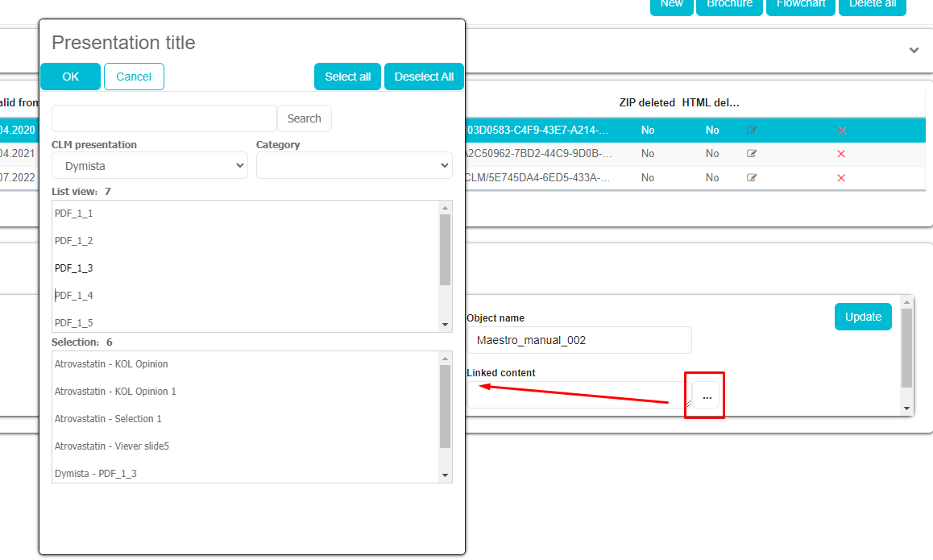Viewport: 933px width, 560px height.
Task: Click the edit icon in the second table row
Action: 752,153
